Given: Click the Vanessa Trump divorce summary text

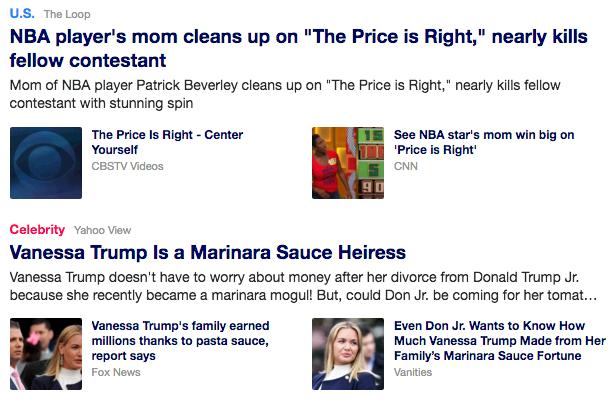Looking at the screenshot, I should 303,286.
